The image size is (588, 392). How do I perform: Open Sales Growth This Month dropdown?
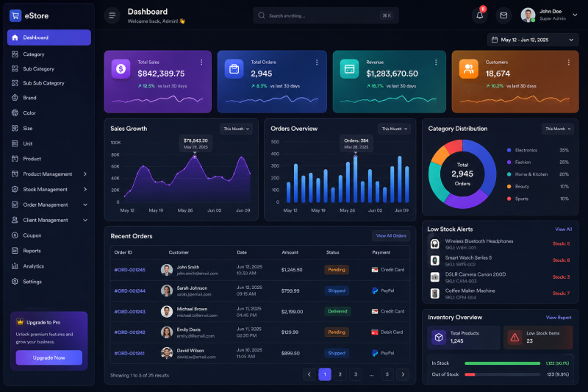pos(236,129)
